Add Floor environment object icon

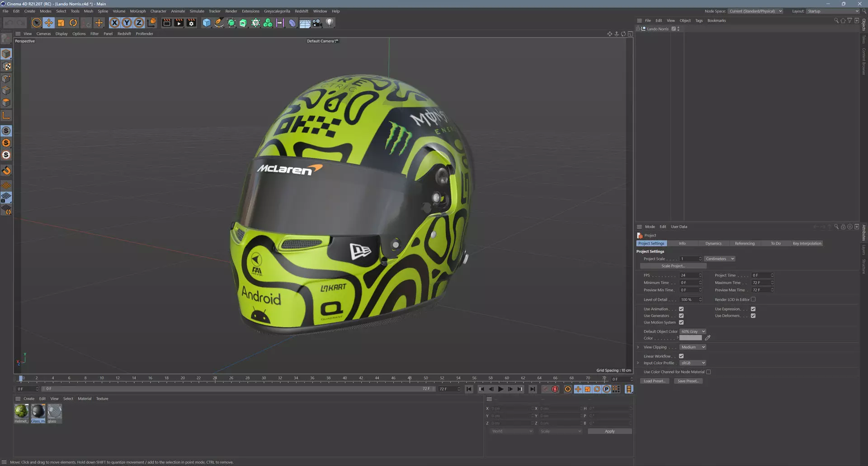305,23
